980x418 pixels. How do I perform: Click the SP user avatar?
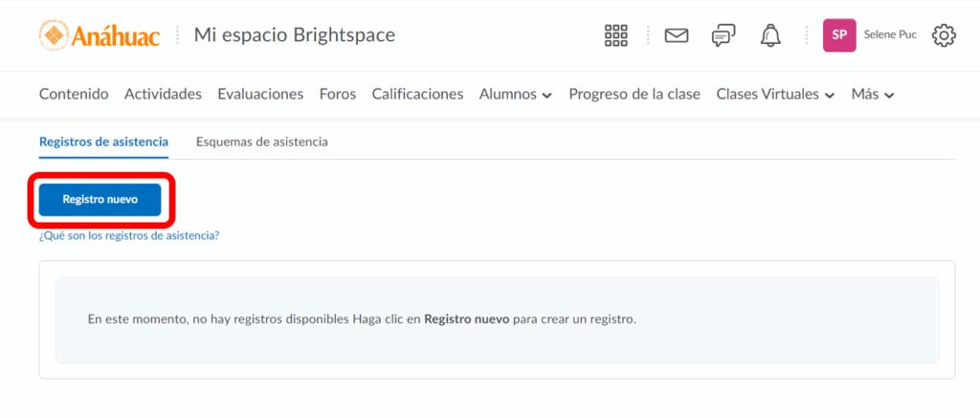(x=839, y=35)
